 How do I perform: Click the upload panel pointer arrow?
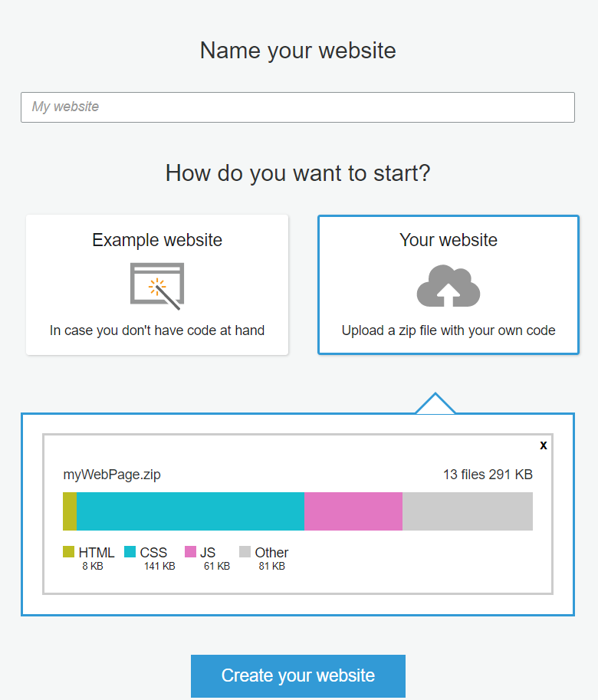(x=435, y=403)
